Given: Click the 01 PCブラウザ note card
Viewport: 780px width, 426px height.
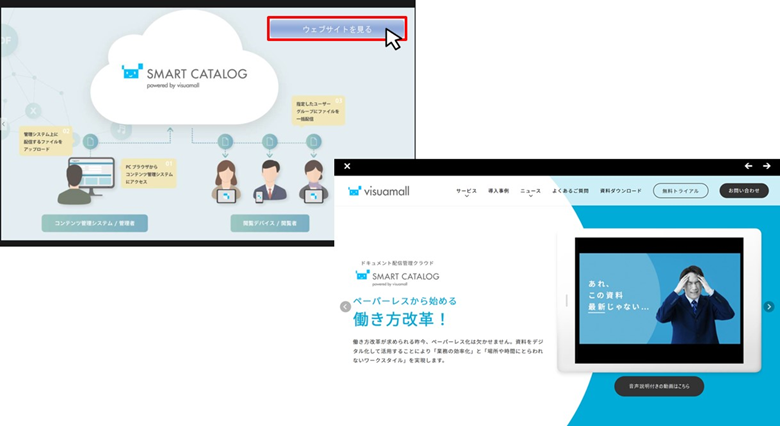Looking at the screenshot, I should (x=149, y=174).
